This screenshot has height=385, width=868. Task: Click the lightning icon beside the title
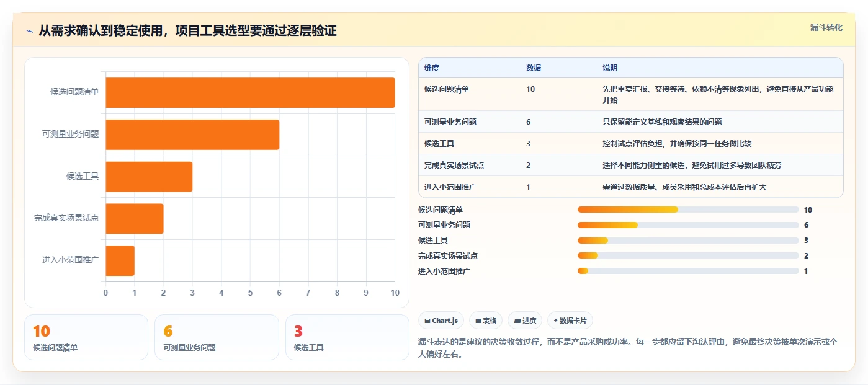click(30, 31)
